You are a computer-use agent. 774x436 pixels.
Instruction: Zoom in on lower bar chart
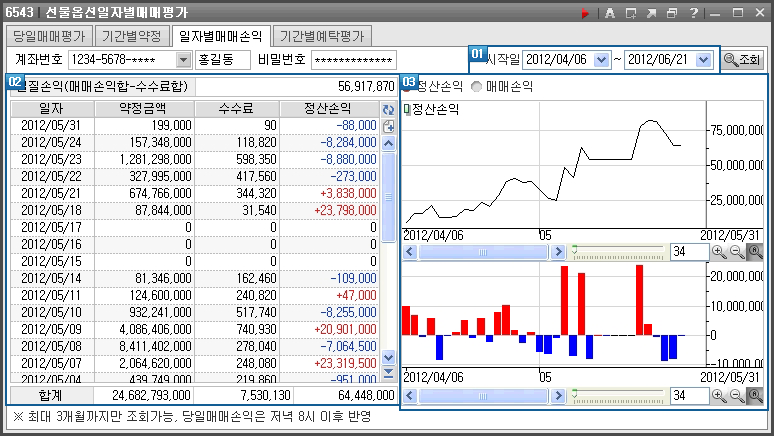719,396
